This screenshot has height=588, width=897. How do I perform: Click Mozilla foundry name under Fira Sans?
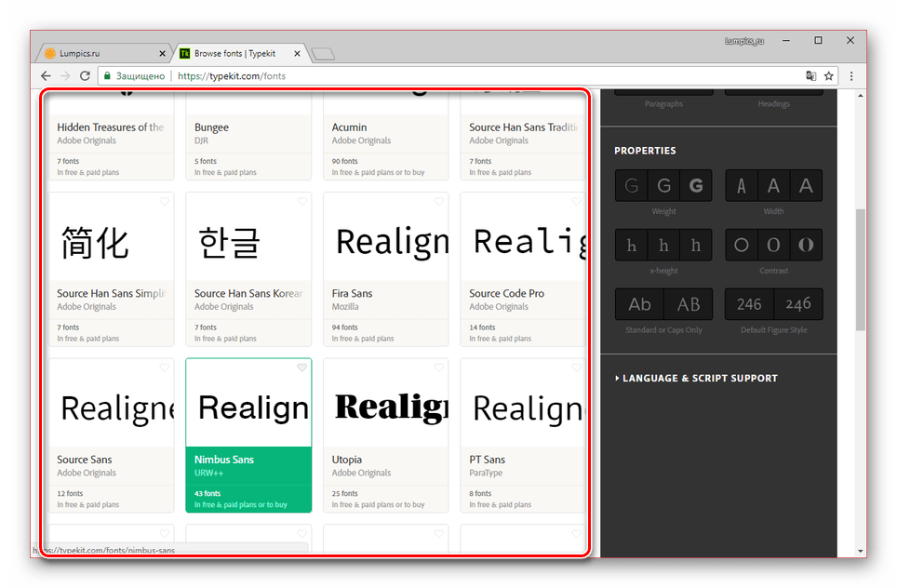[x=345, y=307]
